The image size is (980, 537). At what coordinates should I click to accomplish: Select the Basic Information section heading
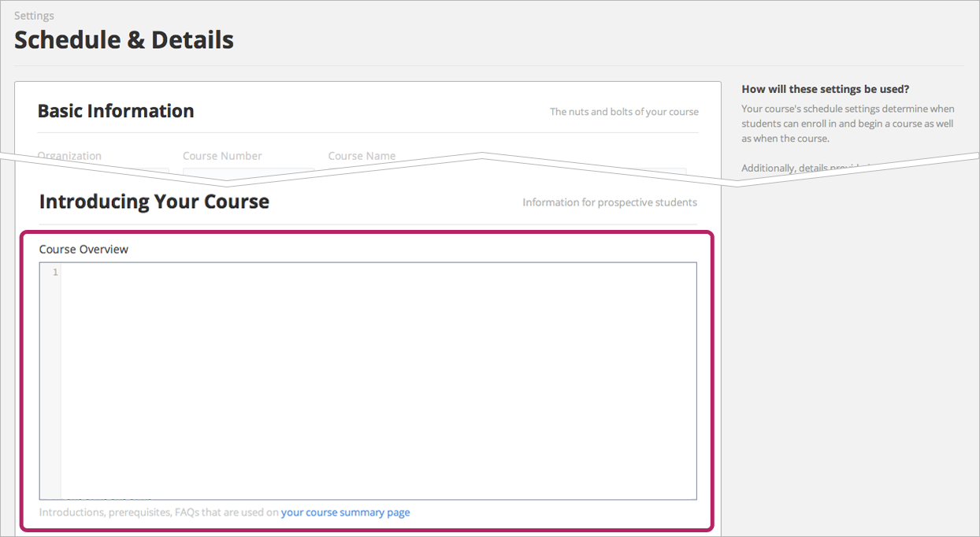[x=116, y=111]
